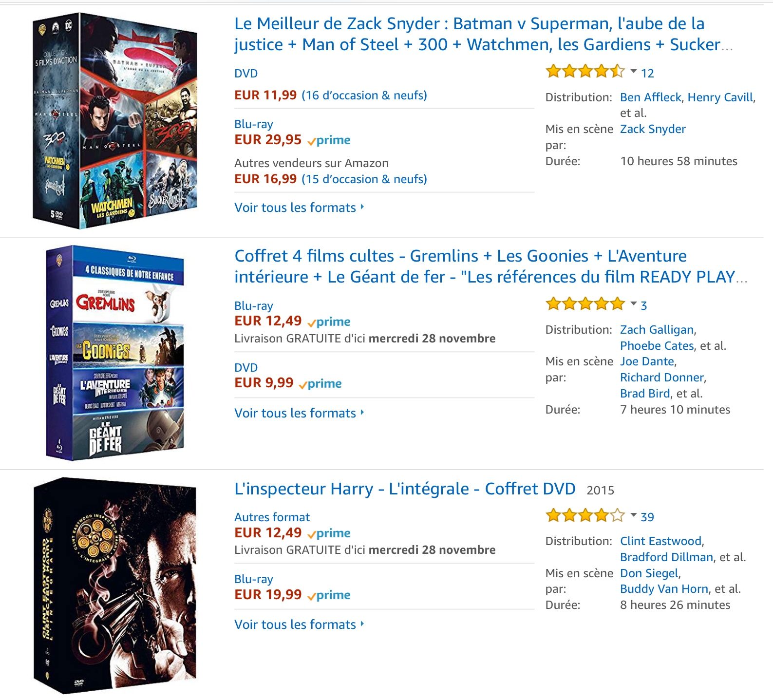Image resolution: width=773 pixels, height=700 pixels.
Task: Click the Prime badge beside EUR 19,99
Action: (329, 595)
